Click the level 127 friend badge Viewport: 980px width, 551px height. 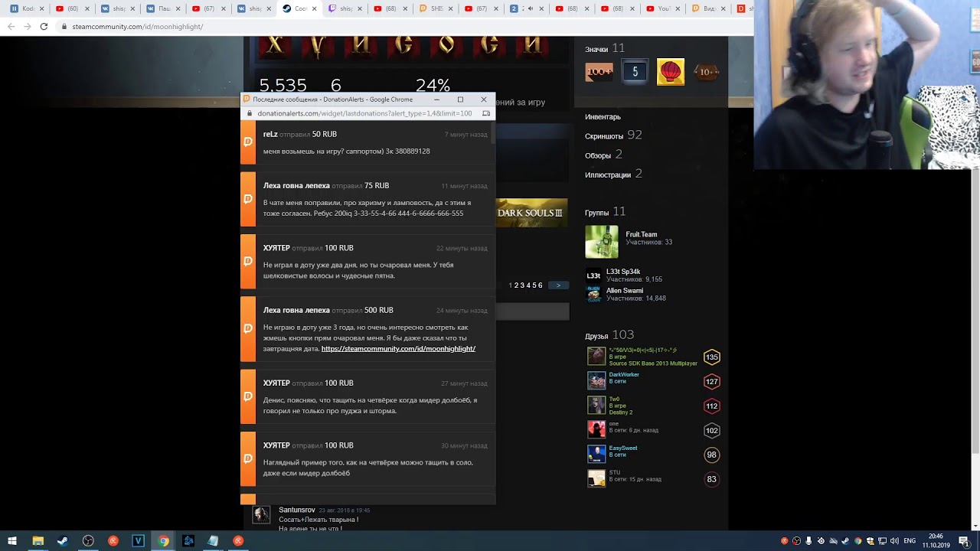(711, 382)
